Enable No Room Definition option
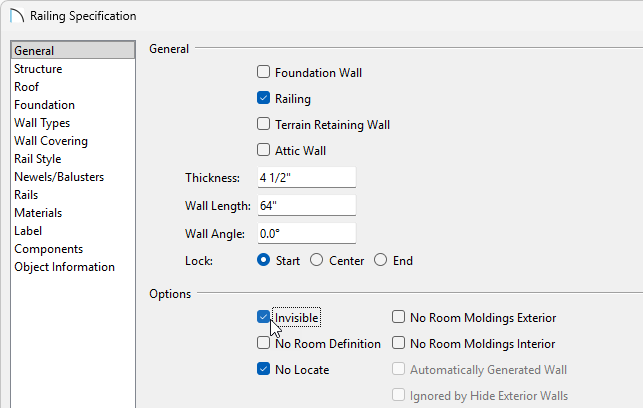Screen dimensions: 643x408 click(x=264, y=344)
